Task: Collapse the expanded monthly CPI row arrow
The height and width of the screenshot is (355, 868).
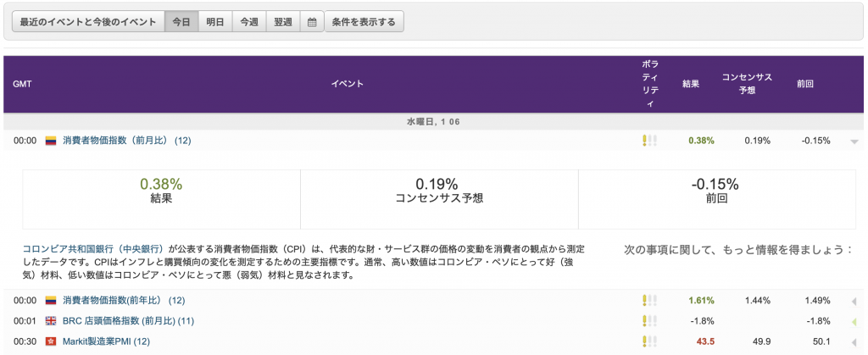Action: coord(854,141)
